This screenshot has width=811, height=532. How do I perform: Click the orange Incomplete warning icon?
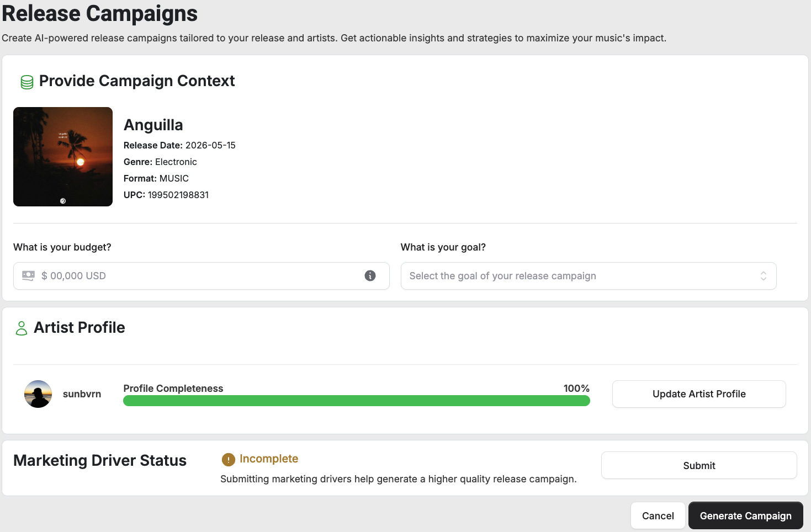[228, 459]
